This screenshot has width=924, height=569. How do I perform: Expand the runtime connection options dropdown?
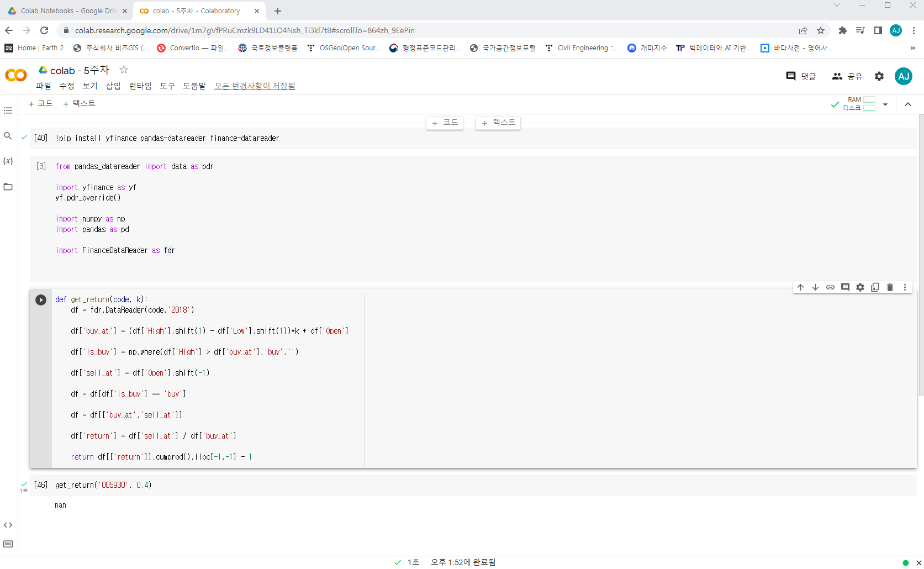(x=885, y=104)
